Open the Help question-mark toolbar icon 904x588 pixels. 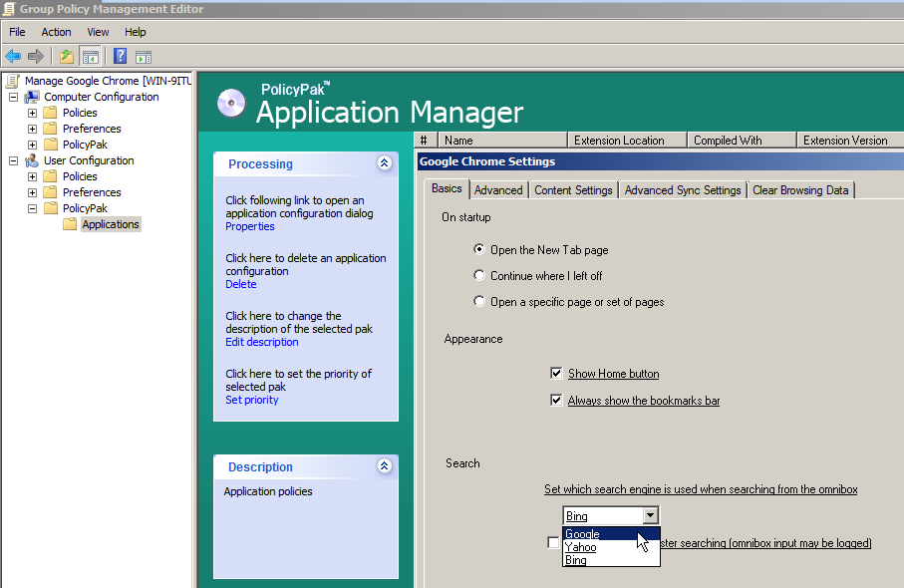tap(120, 57)
